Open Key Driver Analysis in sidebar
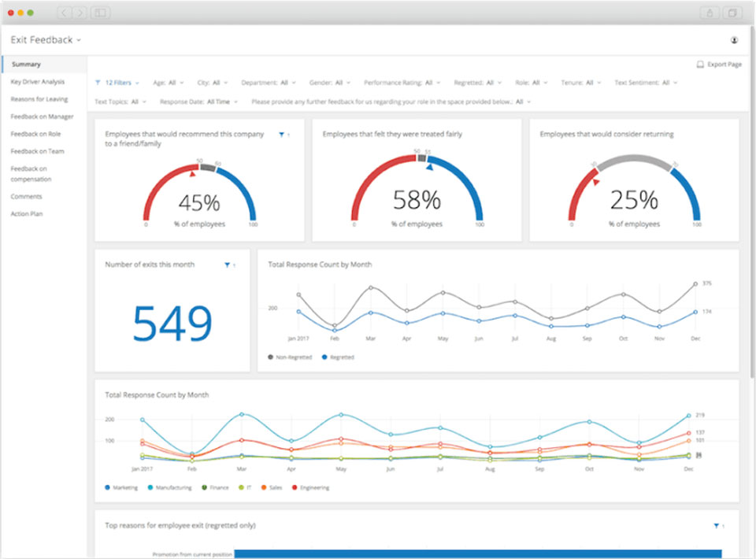756x559 pixels. coord(38,82)
